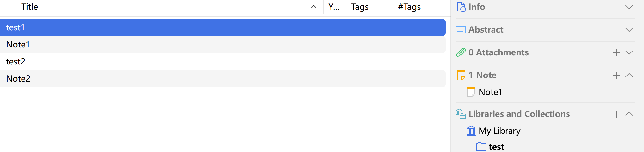644x152 pixels.
Task: Collapse the Libraries and Collections section
Action: (x=629, y=114)
